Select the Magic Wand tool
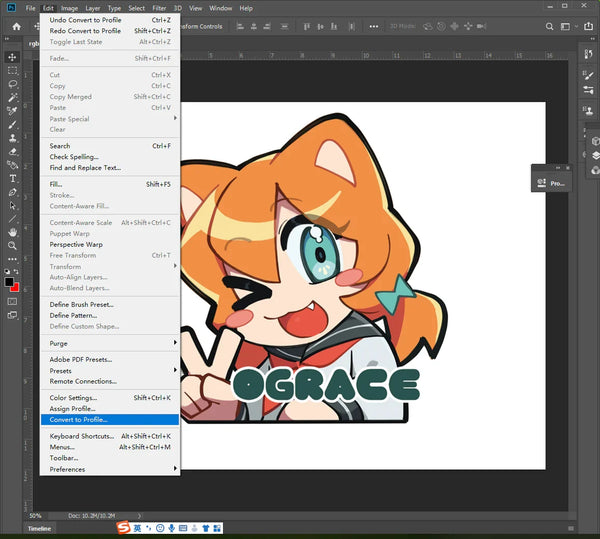The height and width of the screenshot is (539, 600). (x=12, y=97)
